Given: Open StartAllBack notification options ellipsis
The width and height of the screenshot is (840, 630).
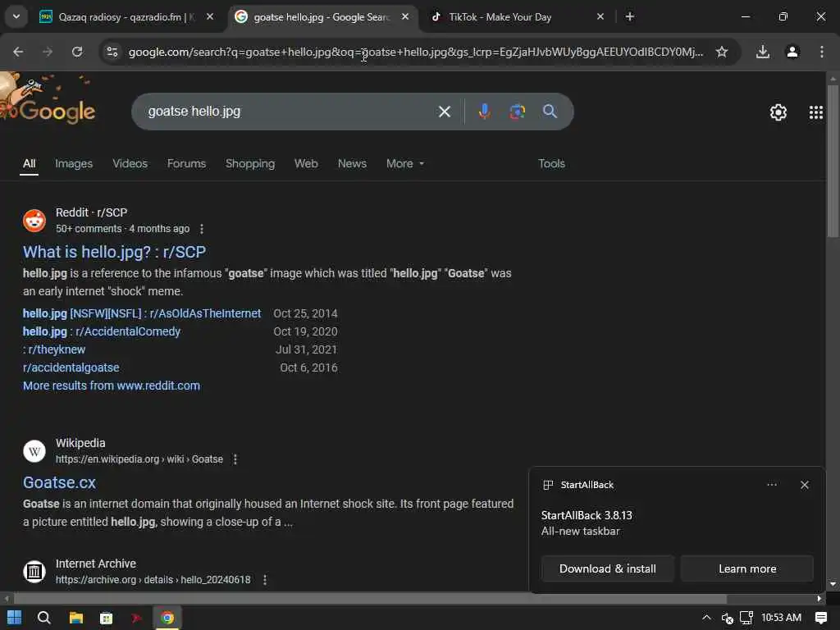Looking at the screenshot, I should pyautogui.click(x=771, y=485).
